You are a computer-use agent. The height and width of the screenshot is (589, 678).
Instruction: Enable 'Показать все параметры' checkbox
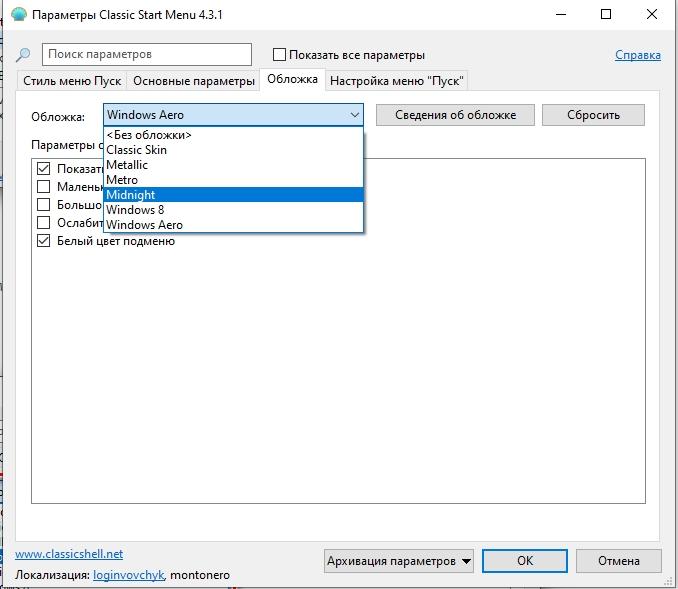(x=279, y=55)
